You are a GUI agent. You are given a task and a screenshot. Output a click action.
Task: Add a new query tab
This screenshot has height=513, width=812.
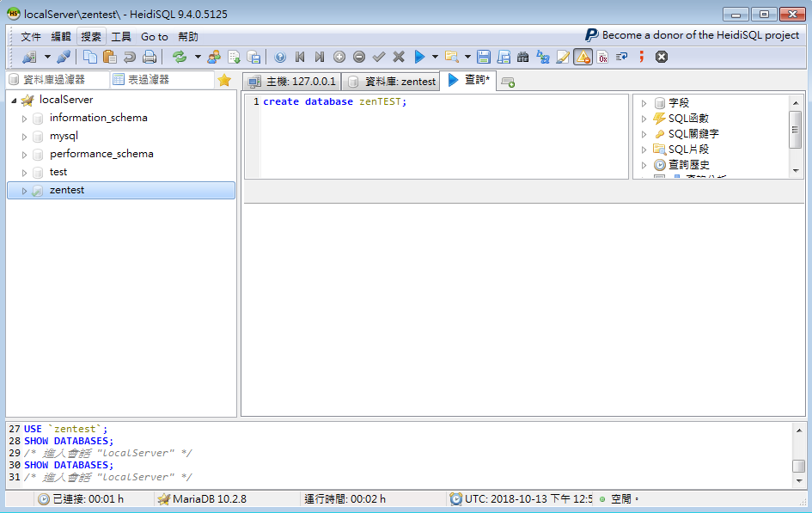tap(508, 82)
